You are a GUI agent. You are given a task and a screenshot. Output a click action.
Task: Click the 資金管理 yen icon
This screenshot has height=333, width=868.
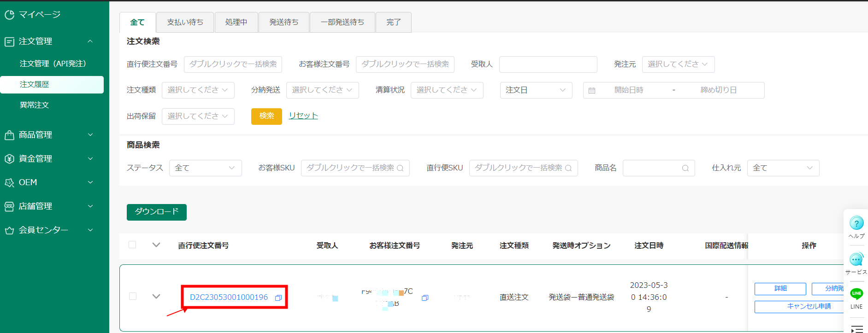(9, 159)
